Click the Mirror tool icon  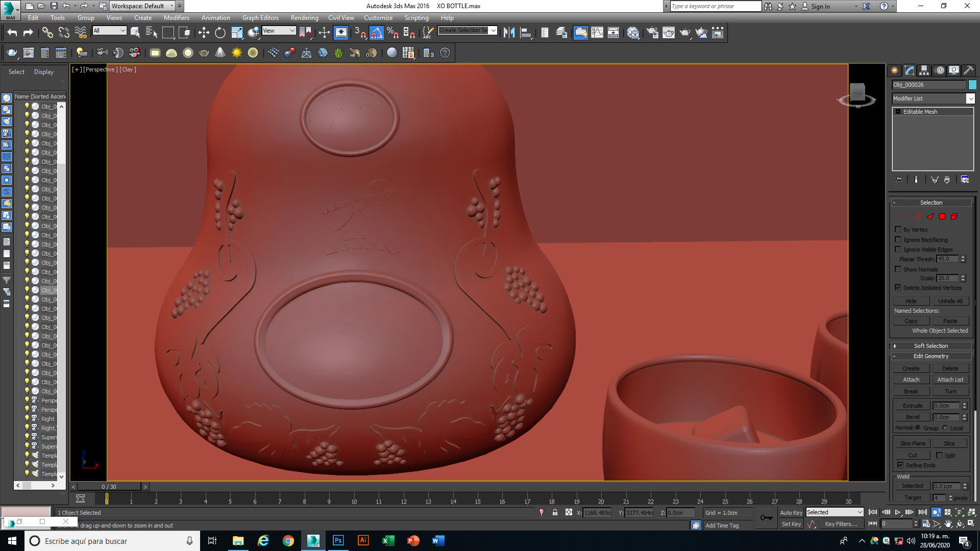tap(509, 33)
